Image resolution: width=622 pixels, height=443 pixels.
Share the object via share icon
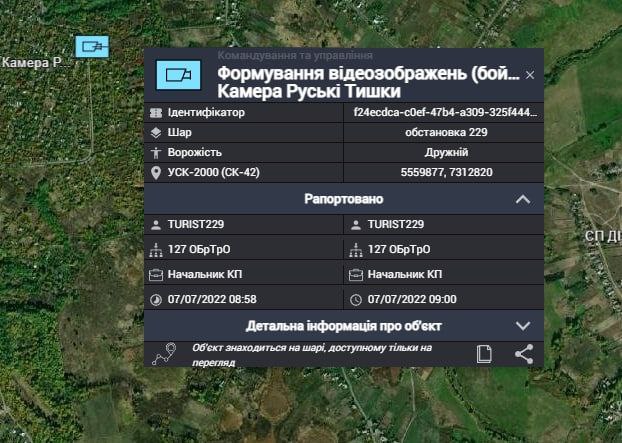[x=524, y=354]
